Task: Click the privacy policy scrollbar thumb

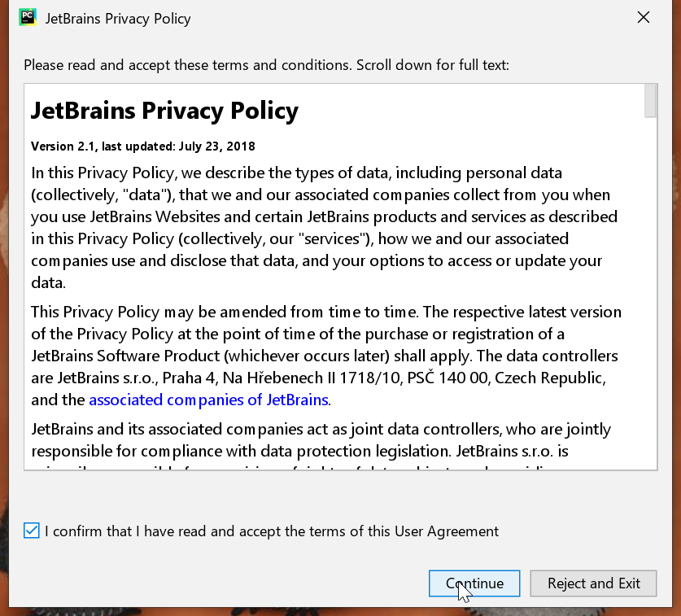Action: click(650, 101)
